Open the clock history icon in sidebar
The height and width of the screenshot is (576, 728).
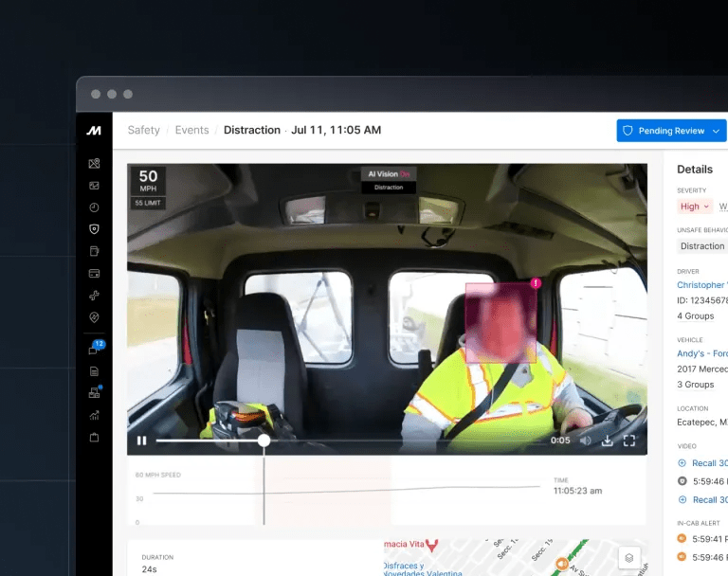click(x=94, y=207)
